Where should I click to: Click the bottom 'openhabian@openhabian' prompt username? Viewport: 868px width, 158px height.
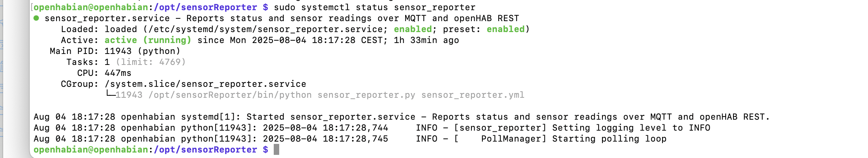coord(90,150)
